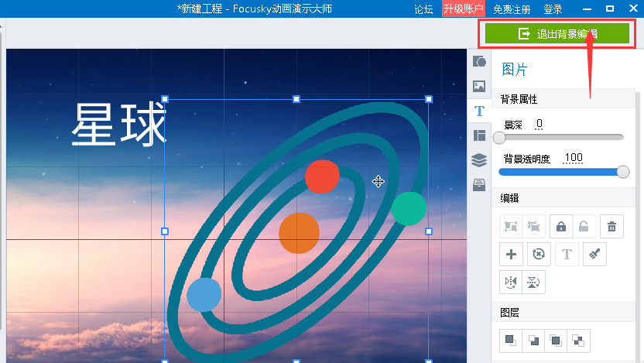Delete the image with trash icon
The height and width of the screenshot is (363, 644).
click(x=611, y=226)
